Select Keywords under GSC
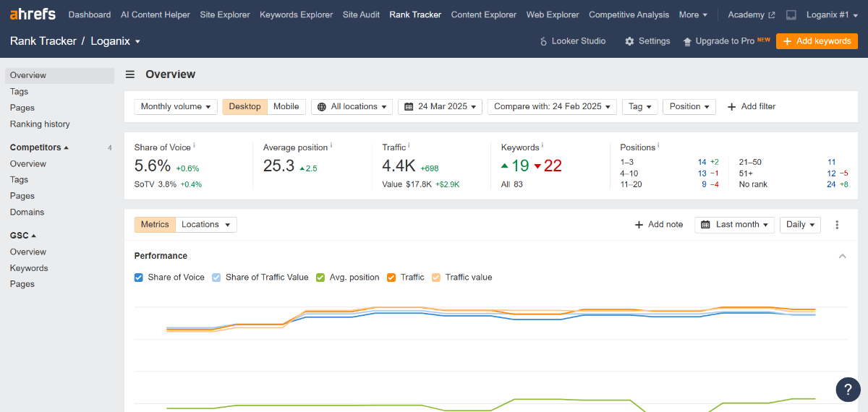 [x=29, y=268]
